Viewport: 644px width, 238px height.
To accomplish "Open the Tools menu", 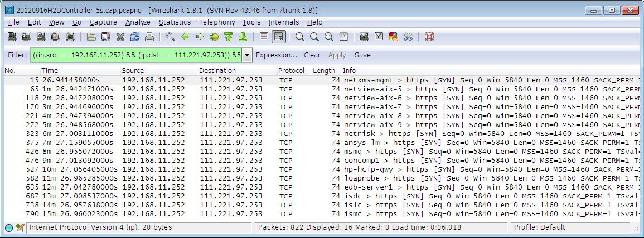I will [x=251, y=22].
